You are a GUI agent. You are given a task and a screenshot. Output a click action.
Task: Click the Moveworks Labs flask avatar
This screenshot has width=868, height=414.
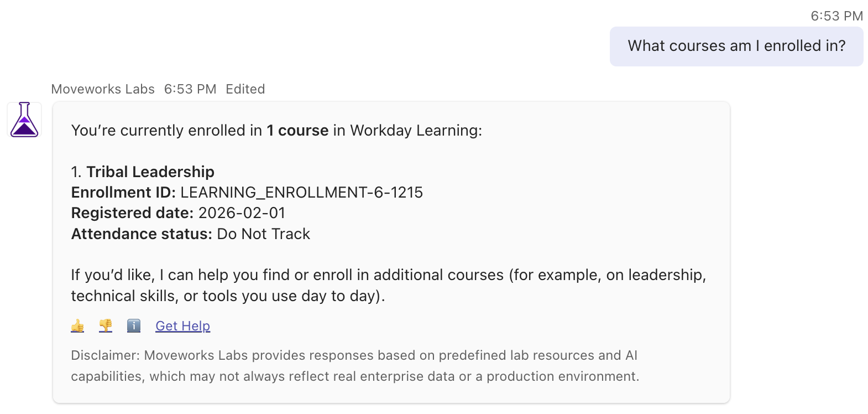[24, 120]
